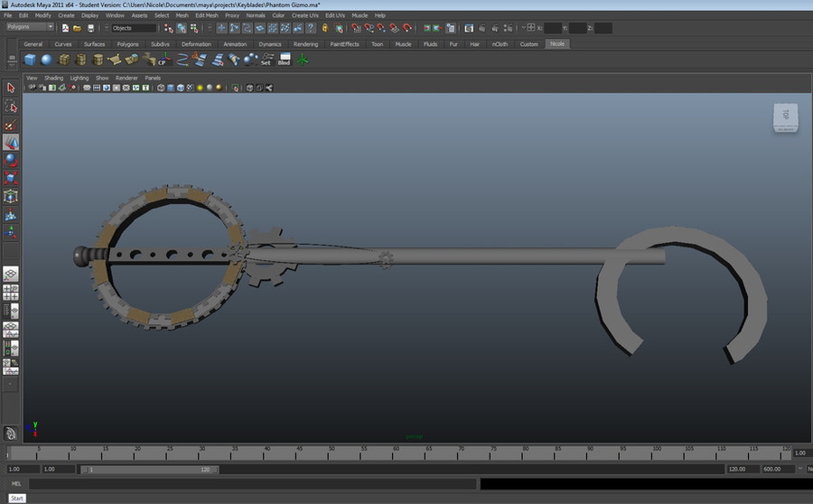Click time slider at frame 100

click(x=651, y=453)
